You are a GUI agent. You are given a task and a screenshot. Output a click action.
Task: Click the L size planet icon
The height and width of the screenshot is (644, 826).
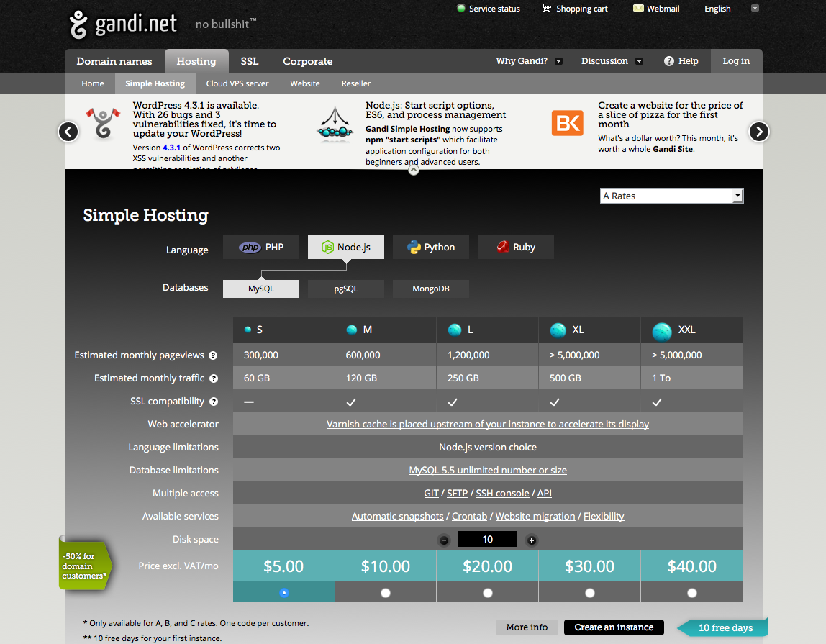[x=455, y=330]
